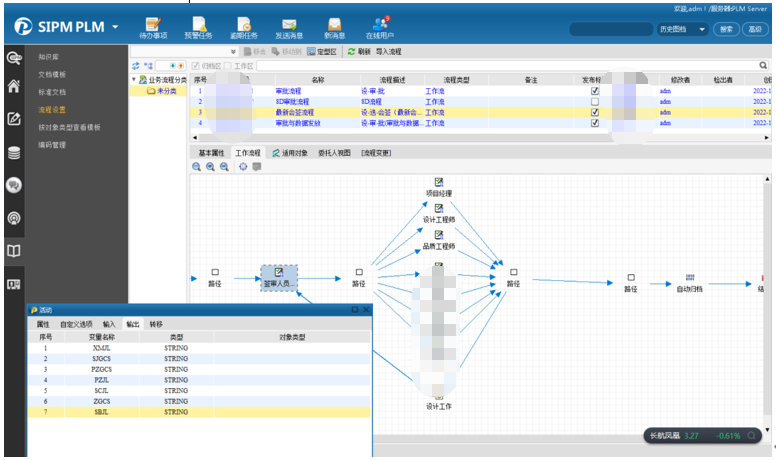
Task: Click the 签审人员 activity node
Action: (x=279, y=277)
